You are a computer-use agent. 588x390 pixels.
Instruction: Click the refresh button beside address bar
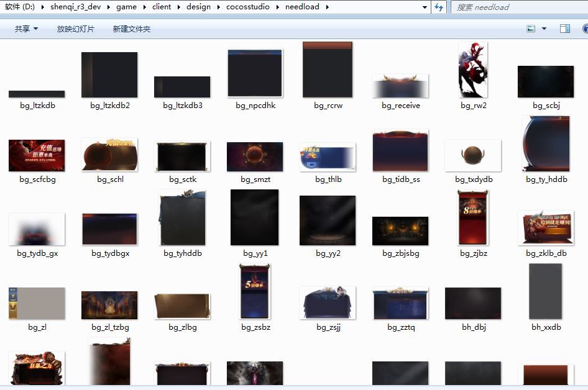click(439, 7)
